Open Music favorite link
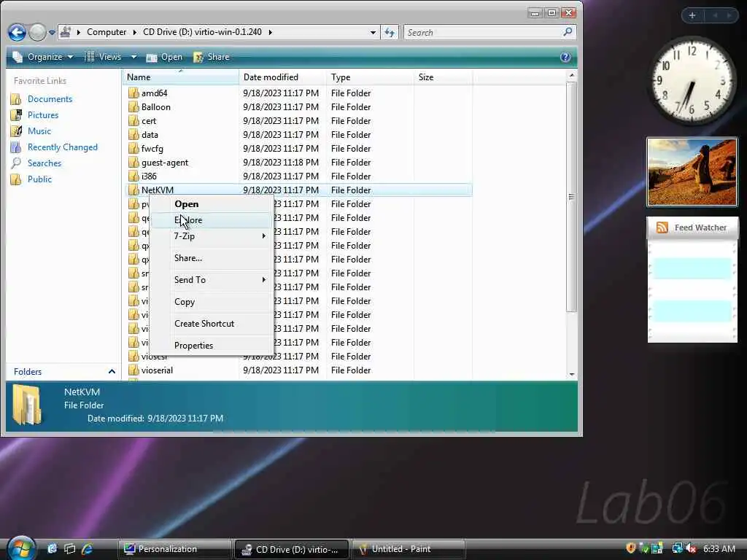This screenshot has width=747, height=560. click(x=39, y=131)
